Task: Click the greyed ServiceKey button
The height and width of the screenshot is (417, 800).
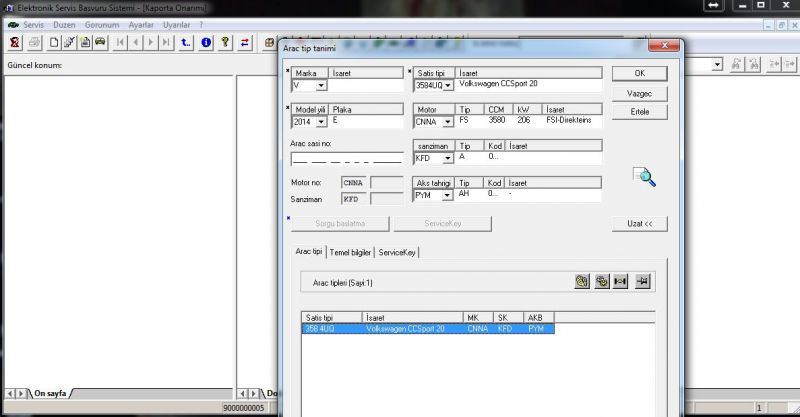Action: [x=443, y=224]
